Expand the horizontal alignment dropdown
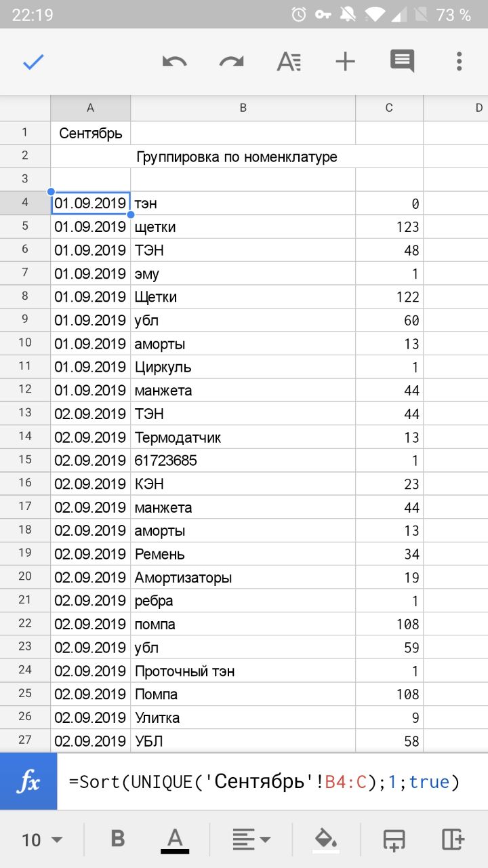The width and height of the screenshot is (488, 868). tap(251, 840)
